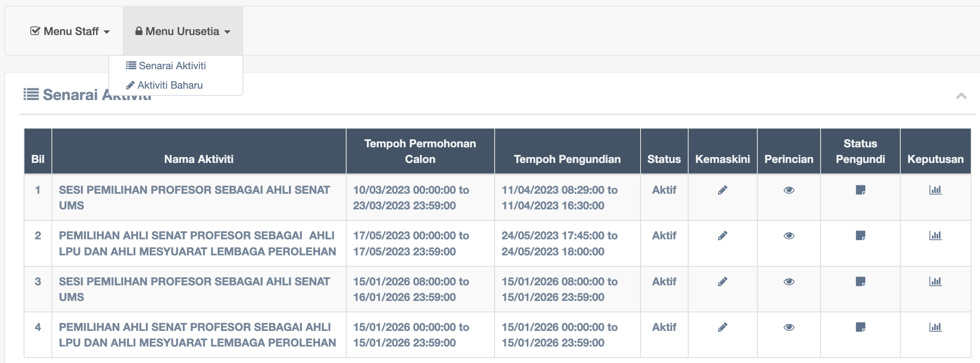Open voter status note icon for activity 2

click(x=860, y=236)
